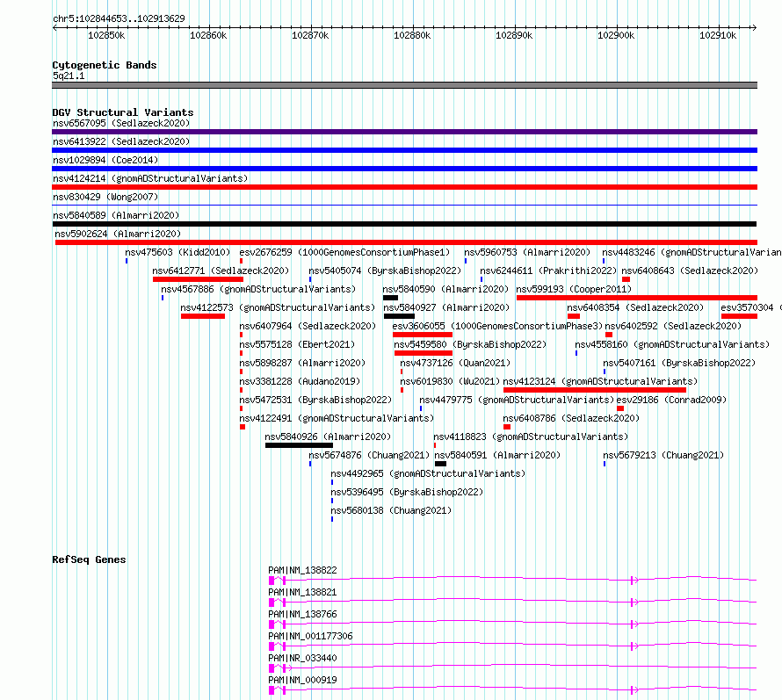
Task: Click nsv4558160 (gnomADStructuralVariants) label
Action: (672, 344)
